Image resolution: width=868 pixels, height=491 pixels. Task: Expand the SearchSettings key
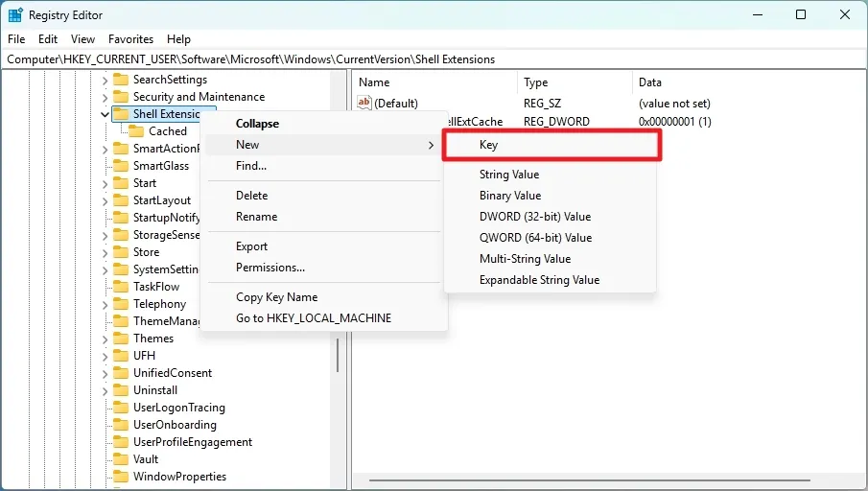pos(105,81)
